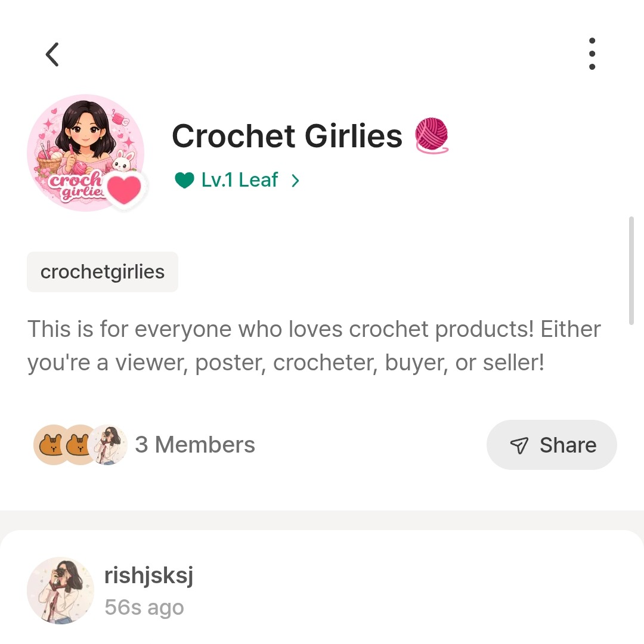
Task: Click the community description paragraph
Action: click(x=314, y=345)
